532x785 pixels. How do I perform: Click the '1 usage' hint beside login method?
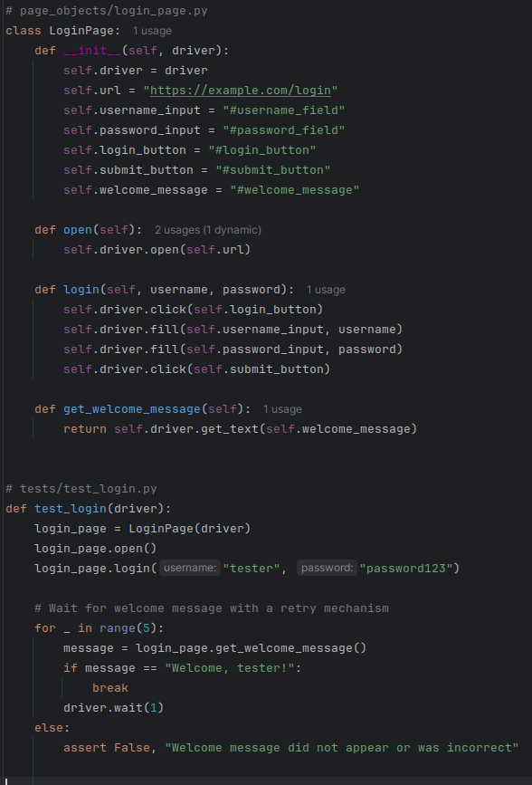coord(326,290)
